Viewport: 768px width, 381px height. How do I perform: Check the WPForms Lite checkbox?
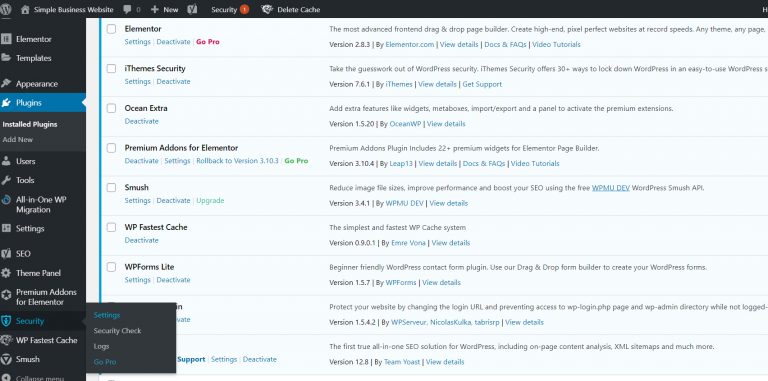(112, 267)
